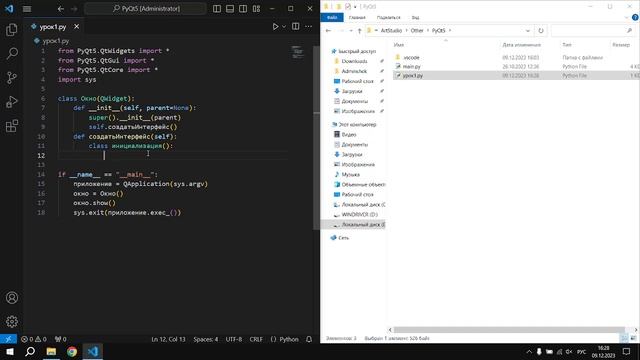Viewport: 640px width, 360px height.
Task: Change the CRLF line ending
Action: pos(256,339)
